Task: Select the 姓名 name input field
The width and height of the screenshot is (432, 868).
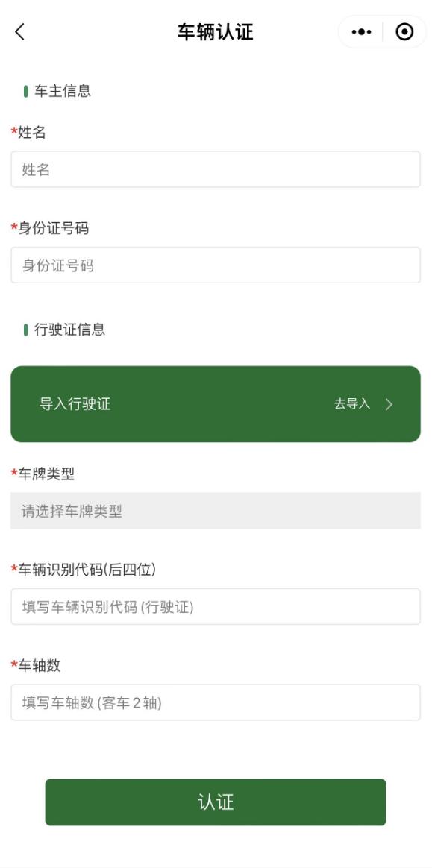Action: pyautogui.click(x=216, y=169)
